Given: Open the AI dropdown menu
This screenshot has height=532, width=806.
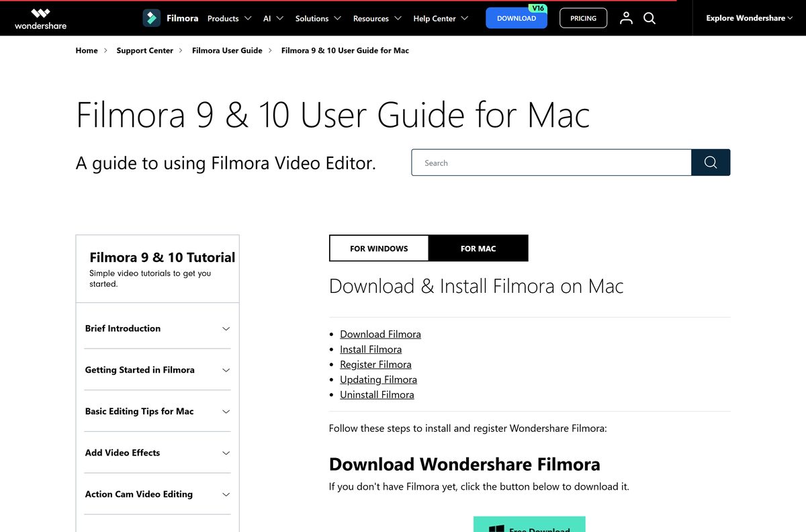Looking at the screenshot, I should click(x=273, y=18).
